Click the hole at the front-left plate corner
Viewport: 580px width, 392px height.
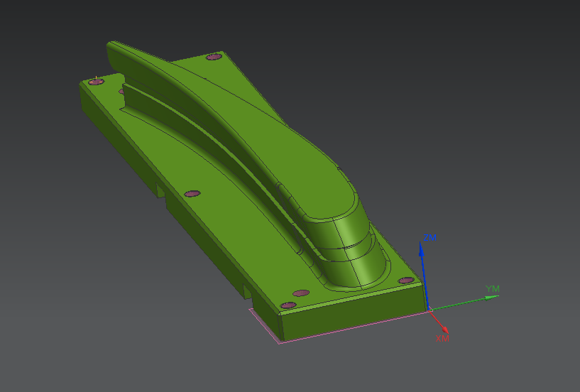[x=288, y=305]
